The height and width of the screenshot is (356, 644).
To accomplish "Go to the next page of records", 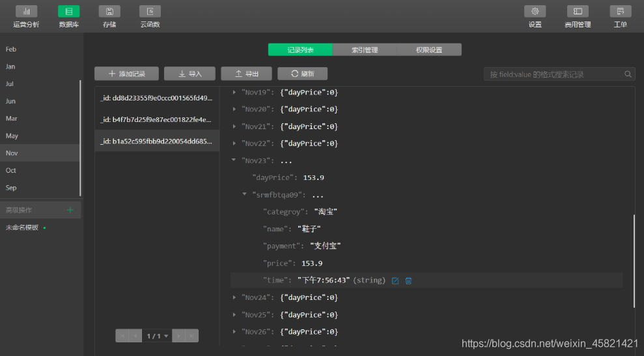I will point(178,336).
